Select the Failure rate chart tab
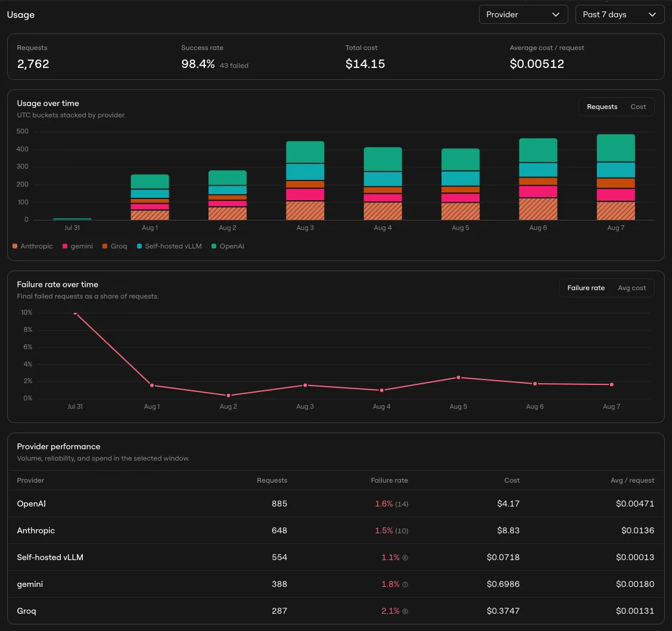Image resolution: width=672 pixels, height=631 pixels. coord(586,288)
